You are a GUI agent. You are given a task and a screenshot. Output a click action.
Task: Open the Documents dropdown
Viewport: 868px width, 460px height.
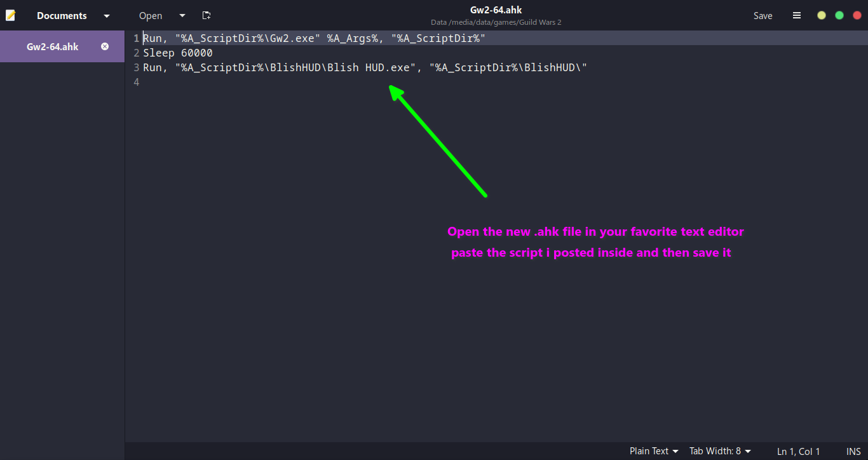pyautogui.click(x=107, y=15)
